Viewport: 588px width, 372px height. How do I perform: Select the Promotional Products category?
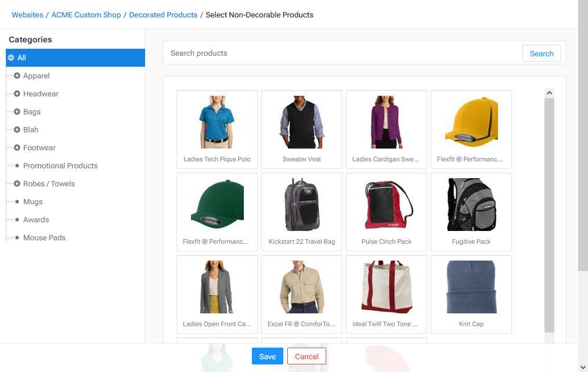60,166
